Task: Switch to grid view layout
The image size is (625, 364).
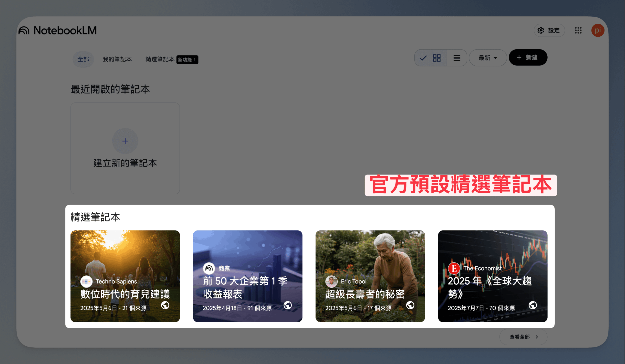Action: [431, 58]
